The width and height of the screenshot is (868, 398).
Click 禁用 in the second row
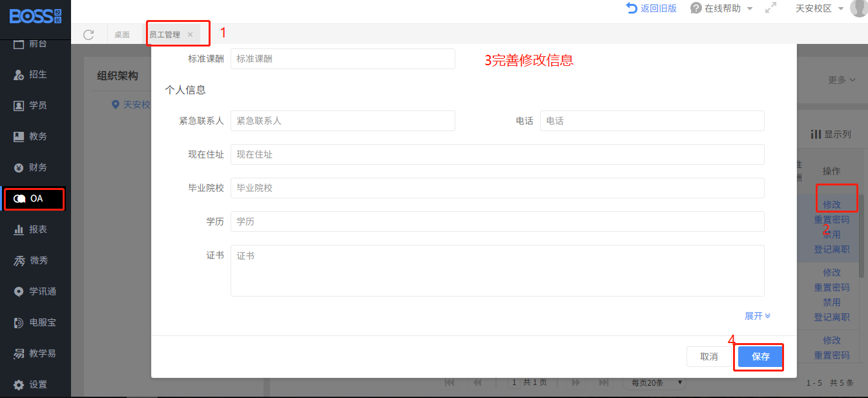pyautogui.click(x=832, y=302)
